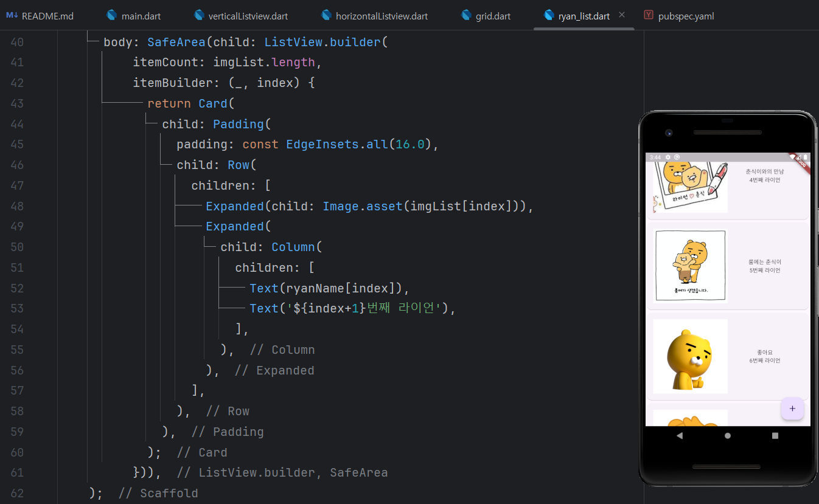Tap the '6번째 라이언' text in emulator
819x504 pixels.
[x=765, y=361]
